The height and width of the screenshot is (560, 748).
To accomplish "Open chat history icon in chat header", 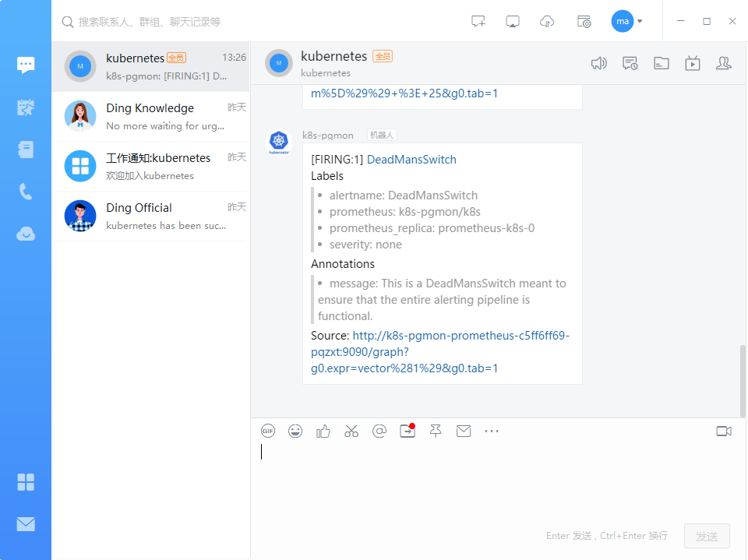I will [x=630, y=63].
